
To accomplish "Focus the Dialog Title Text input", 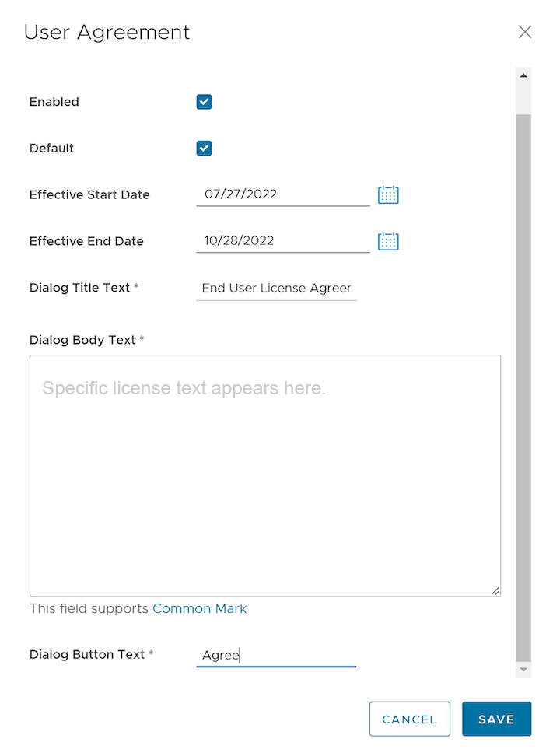I will click(276, 288).
